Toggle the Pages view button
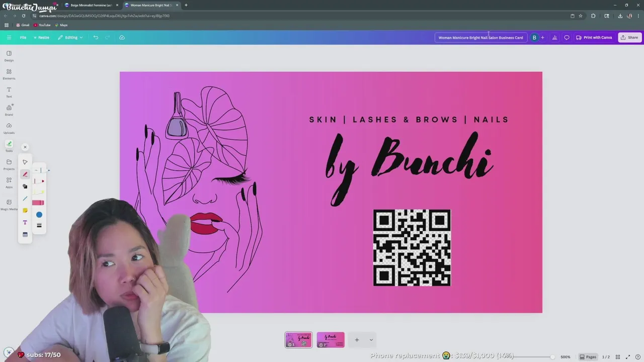644x362 pixels. pyautogui.click(x=588, y=357)
